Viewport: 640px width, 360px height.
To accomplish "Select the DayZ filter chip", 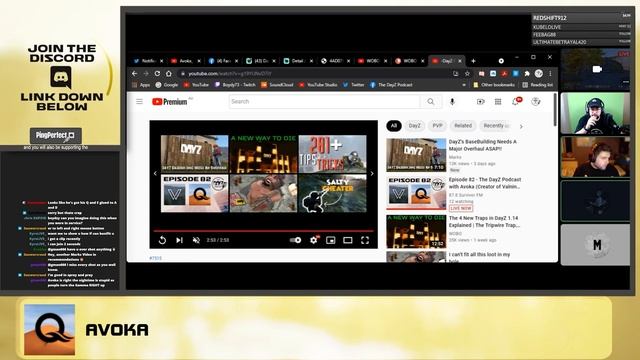I will click(x=414, y=126).
